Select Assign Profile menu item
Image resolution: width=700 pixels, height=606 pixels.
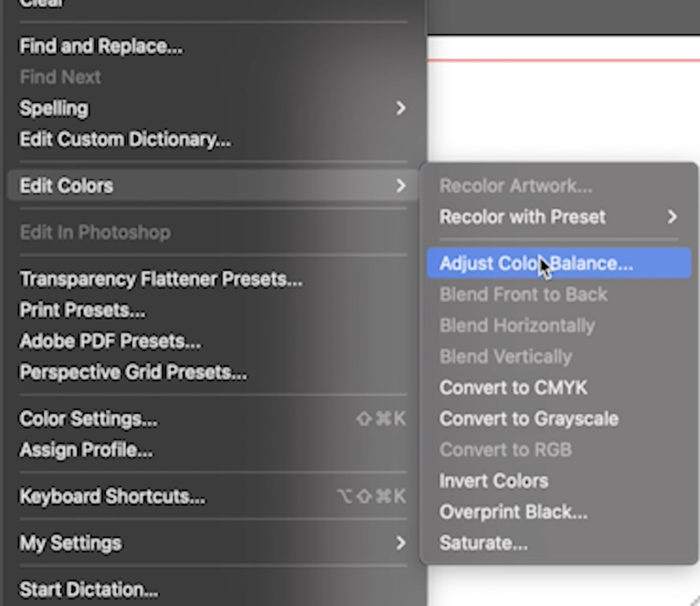coord(85,450)
